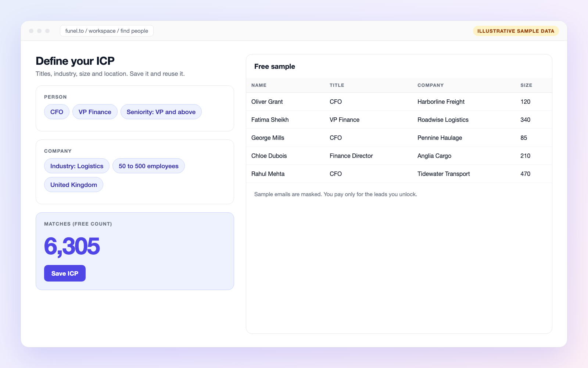Click the MATCHES (FREE COUNT) label

[x=78, y=224]
